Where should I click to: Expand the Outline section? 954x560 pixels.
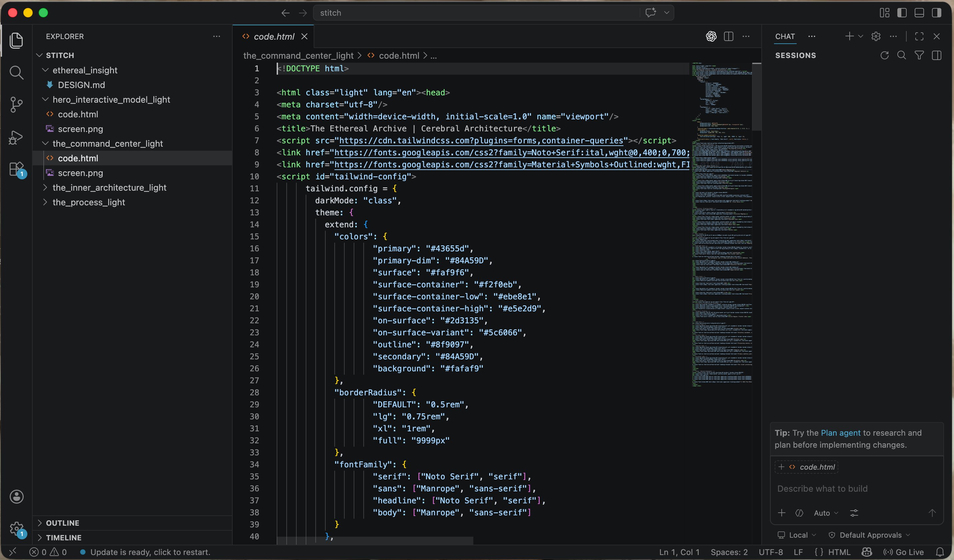[x=132, y=523]
